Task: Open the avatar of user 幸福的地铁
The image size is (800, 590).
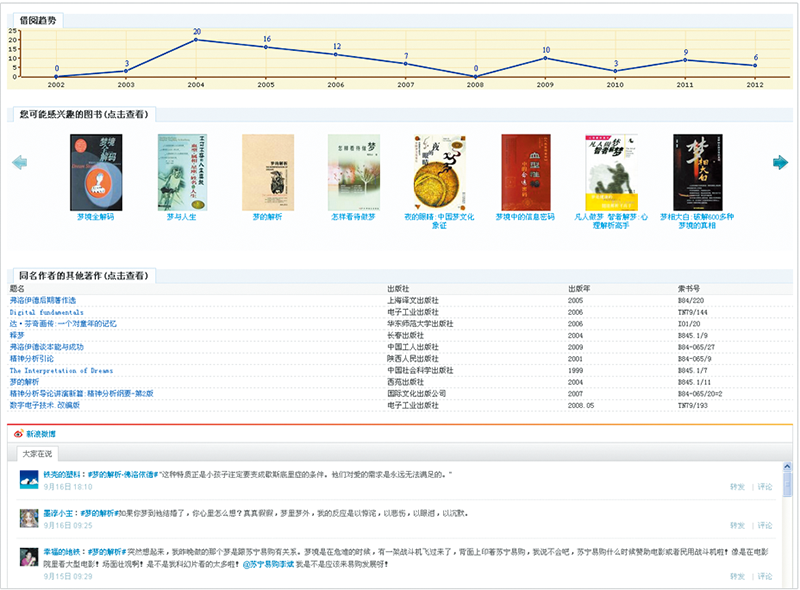Action: [x=29, y=557]
